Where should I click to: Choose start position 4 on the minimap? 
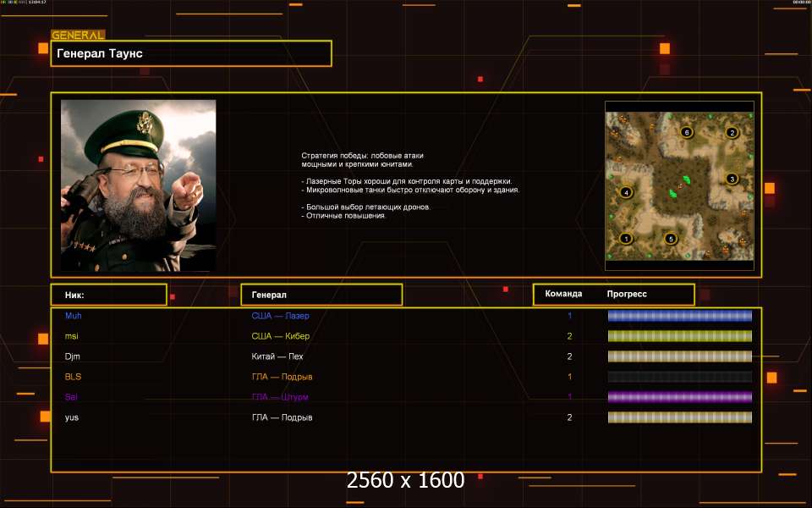point(626,192)
